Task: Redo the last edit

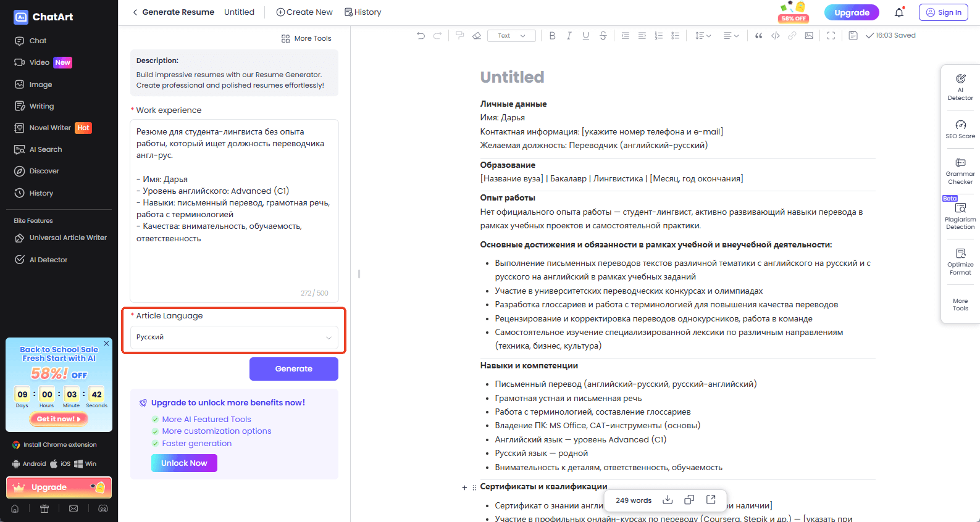Action: click(437, 36)
